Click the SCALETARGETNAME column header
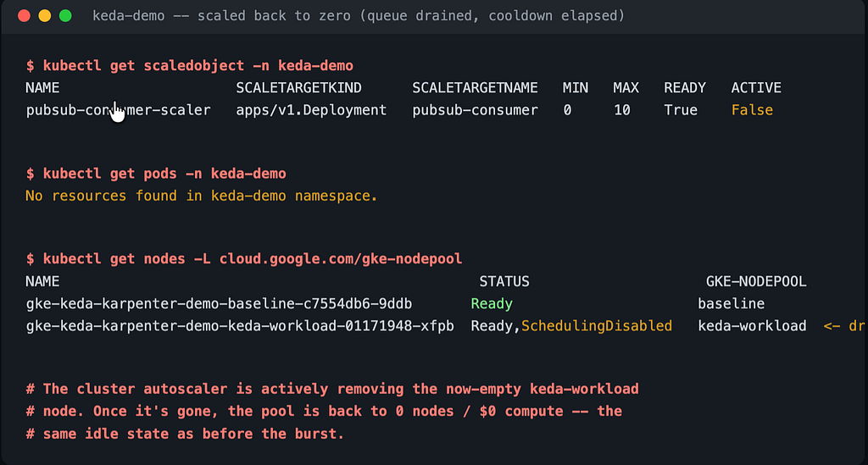Screen dimensions: 868x465 (475, 88)
